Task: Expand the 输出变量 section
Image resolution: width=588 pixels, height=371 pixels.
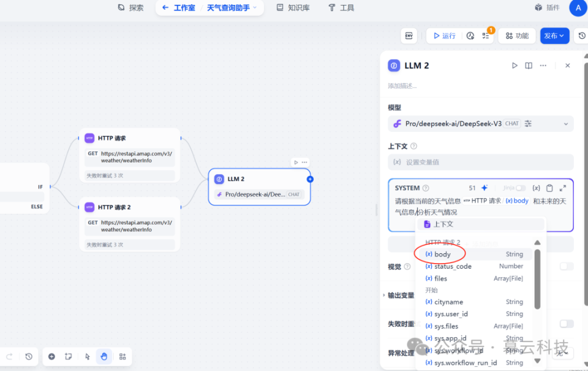Action: click(x=399, y=294)
